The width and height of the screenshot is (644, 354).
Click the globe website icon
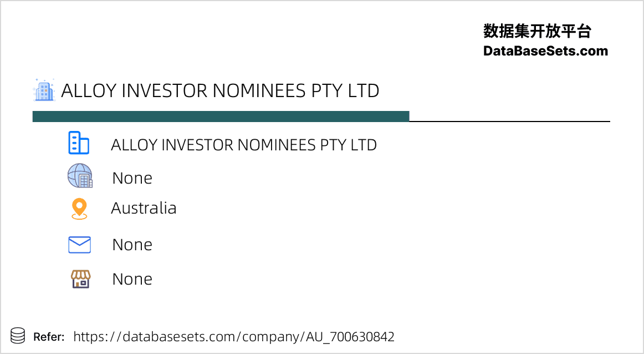[80, 175]
